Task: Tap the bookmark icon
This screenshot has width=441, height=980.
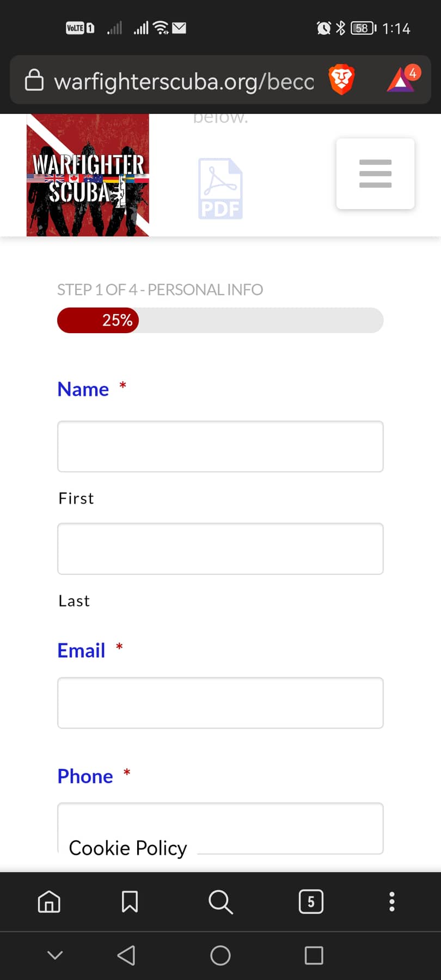Action: (x=130, y=902)
